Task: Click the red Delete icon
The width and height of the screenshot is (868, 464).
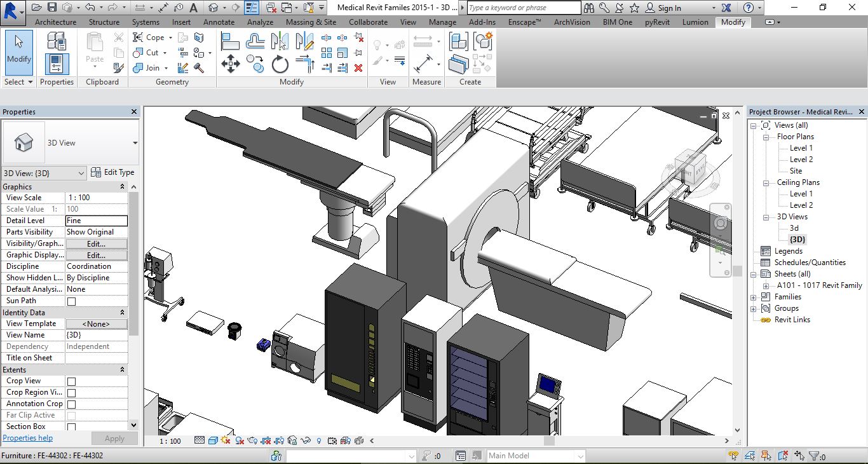Action: click(x=358, y=67)
